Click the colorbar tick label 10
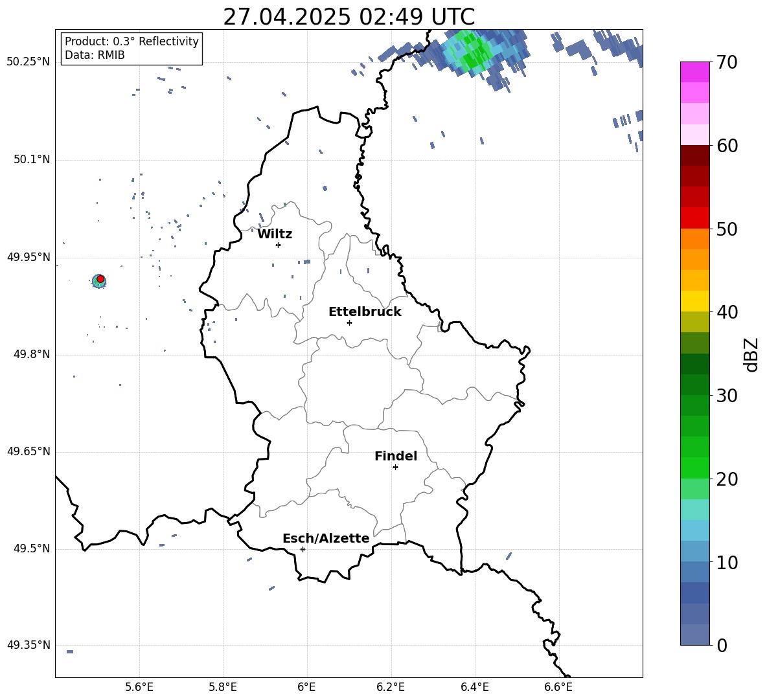Screen dimensions: 767x700 [x=727, y=562]
